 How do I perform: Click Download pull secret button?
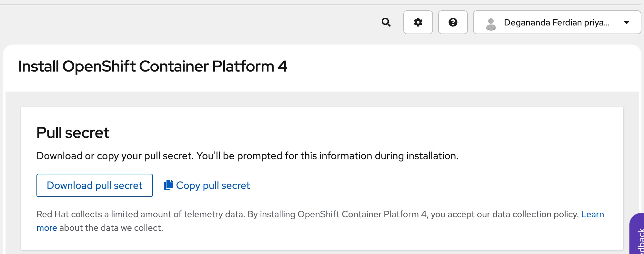point(95,185)
